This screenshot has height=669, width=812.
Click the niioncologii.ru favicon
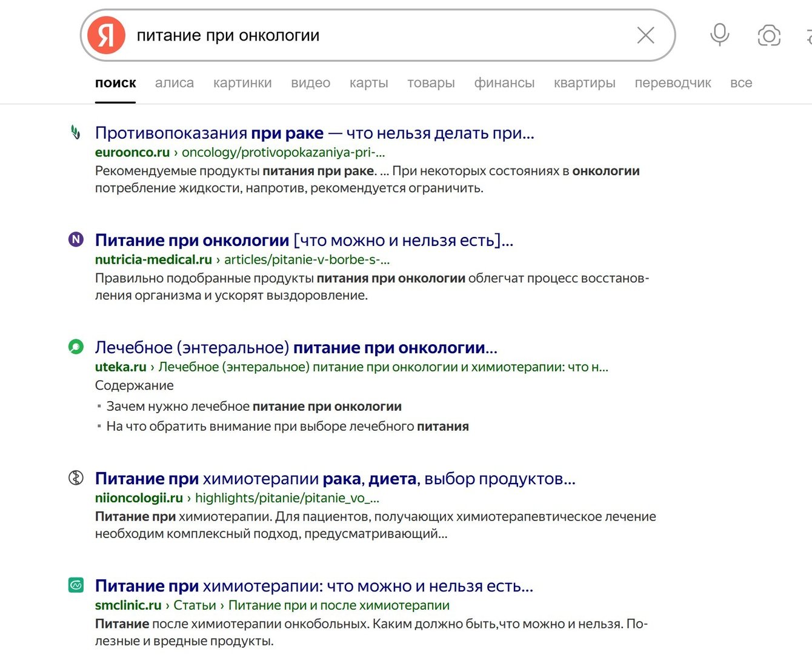[x=76, y=478]
